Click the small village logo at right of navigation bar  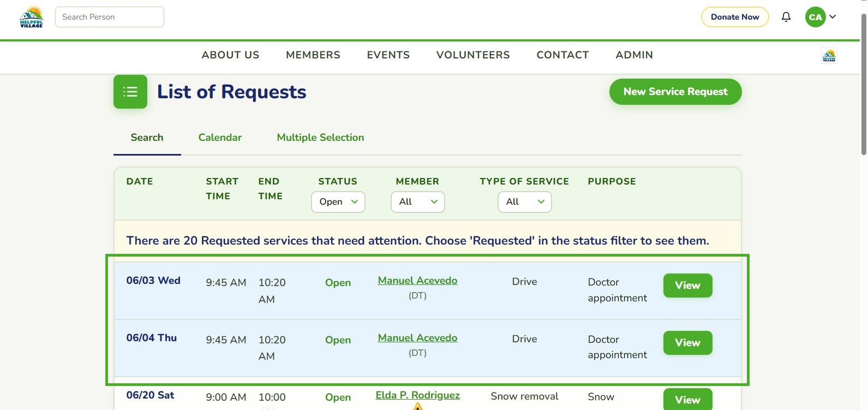829,55
